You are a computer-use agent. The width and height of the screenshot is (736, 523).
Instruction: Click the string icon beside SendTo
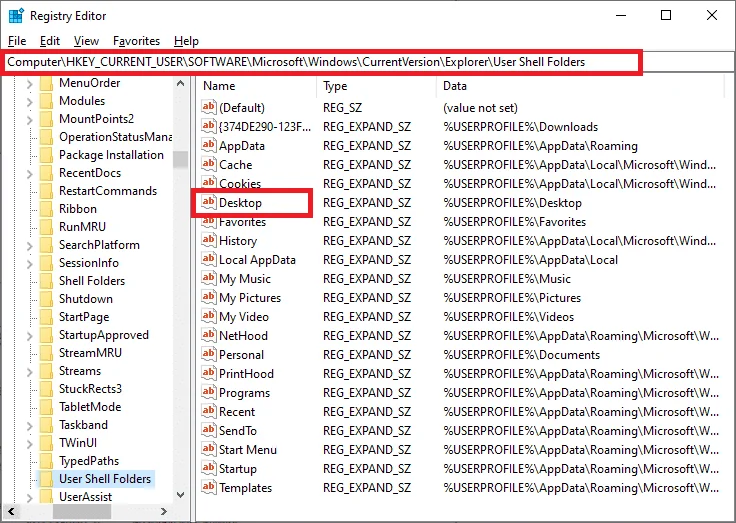coord(209,431)
